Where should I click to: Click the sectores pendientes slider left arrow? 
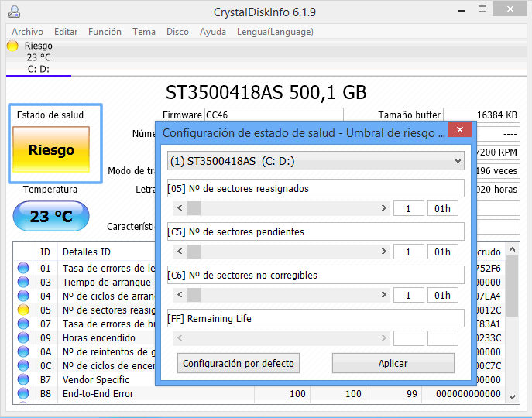(x=180, y=252)
